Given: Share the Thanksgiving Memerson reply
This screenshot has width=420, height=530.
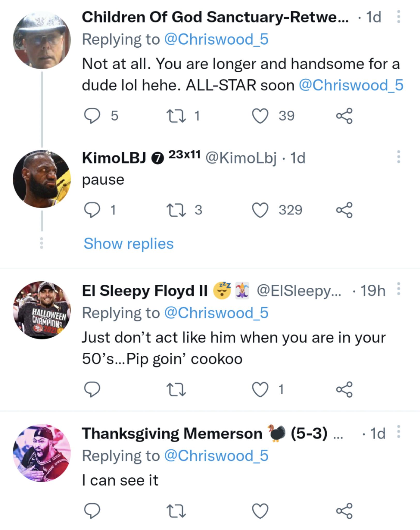Looking at the screenshot, I should tap(344, 511).
